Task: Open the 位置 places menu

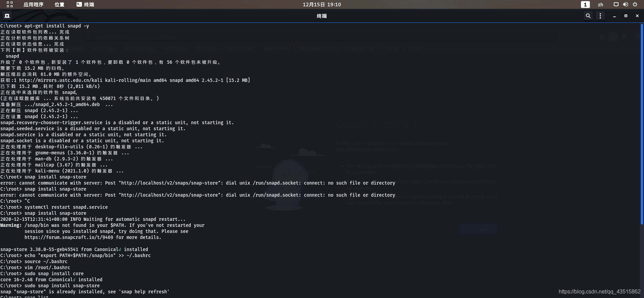Action: pos(59,4)
